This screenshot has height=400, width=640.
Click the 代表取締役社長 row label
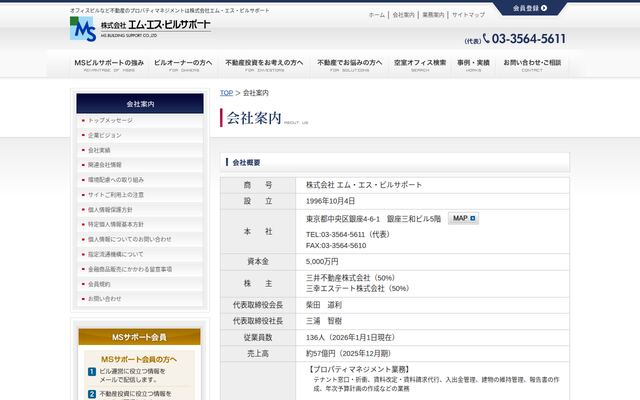click(258, 321)
